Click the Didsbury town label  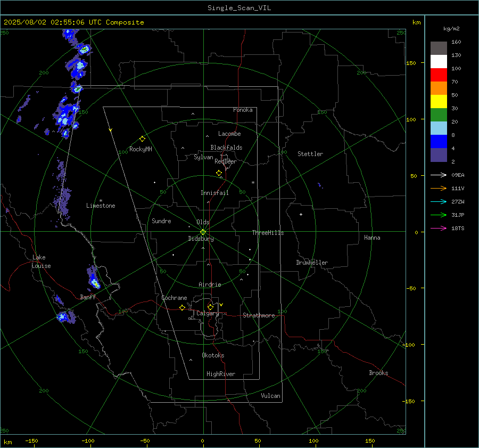click(x=201, y=239)
